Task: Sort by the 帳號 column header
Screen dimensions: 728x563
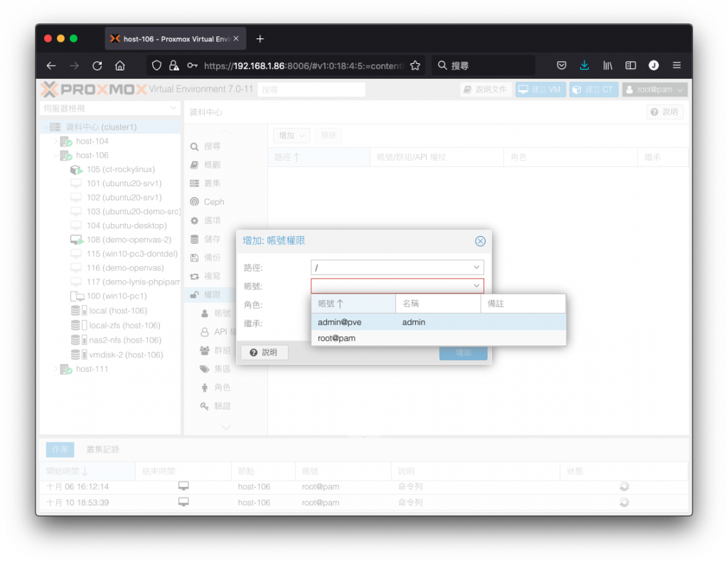Action: pos(353,304)
